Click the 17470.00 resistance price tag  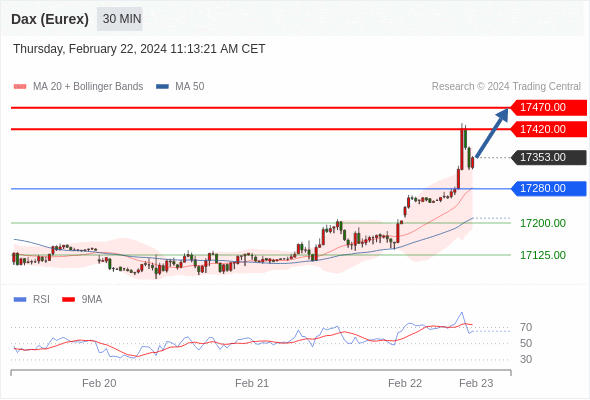click(549, 108)
